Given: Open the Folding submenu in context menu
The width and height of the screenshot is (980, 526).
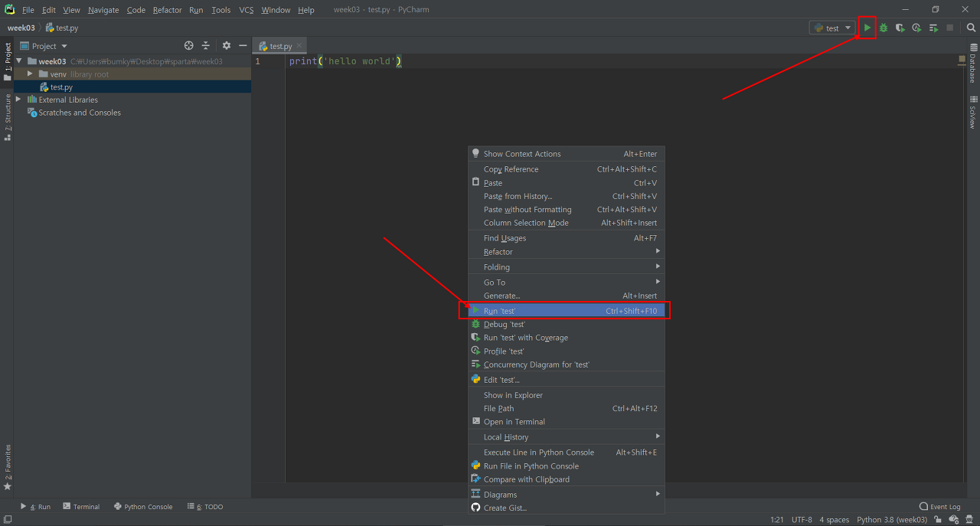Looking at the screenshot, I should pos(567,267).
